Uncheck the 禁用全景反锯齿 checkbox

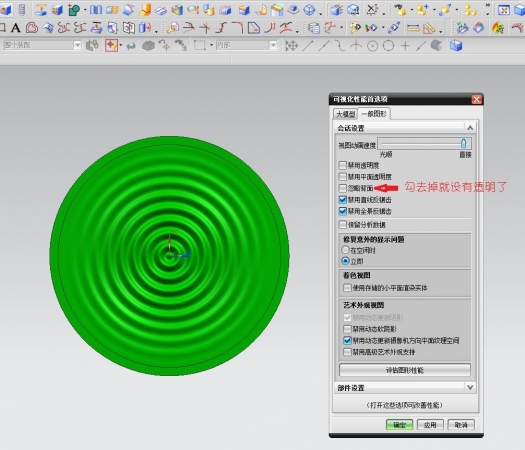point(343,211)
